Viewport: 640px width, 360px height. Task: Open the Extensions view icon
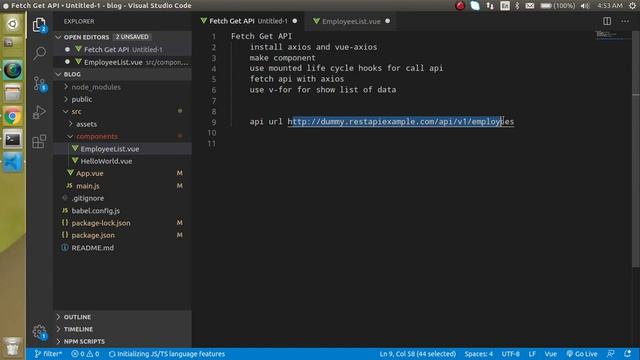[39, 142]
